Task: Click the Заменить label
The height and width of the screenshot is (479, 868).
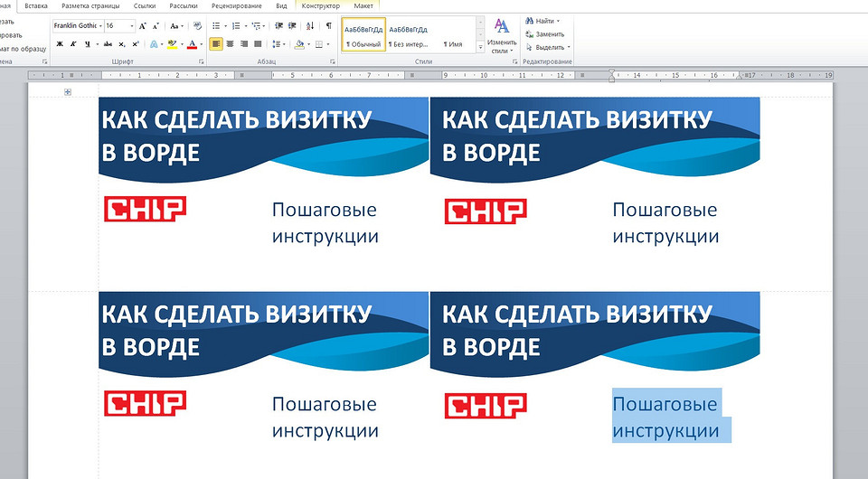Action: point(550,34)
